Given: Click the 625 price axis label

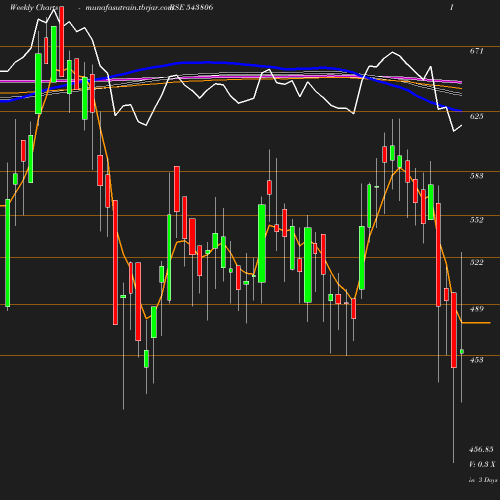Looking at the screenshot, I should 476,116.
